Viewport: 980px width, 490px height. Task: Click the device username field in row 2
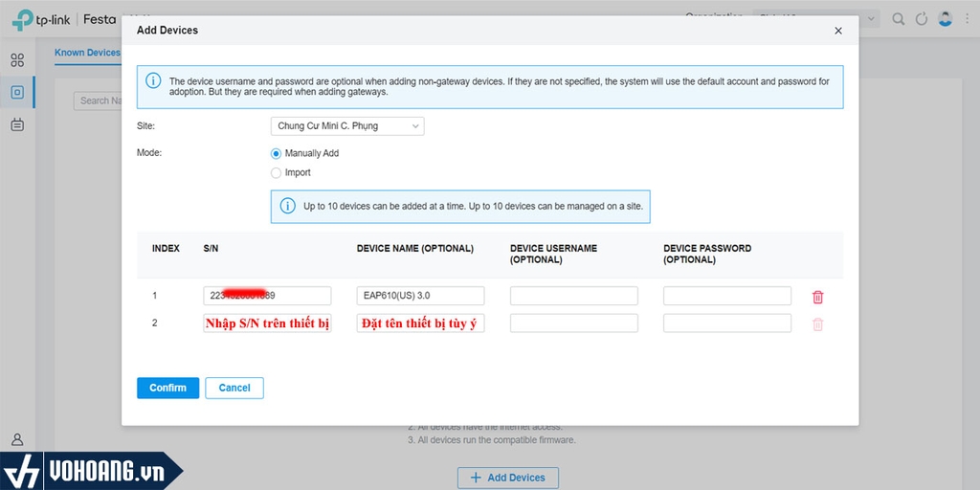point(574,323)
